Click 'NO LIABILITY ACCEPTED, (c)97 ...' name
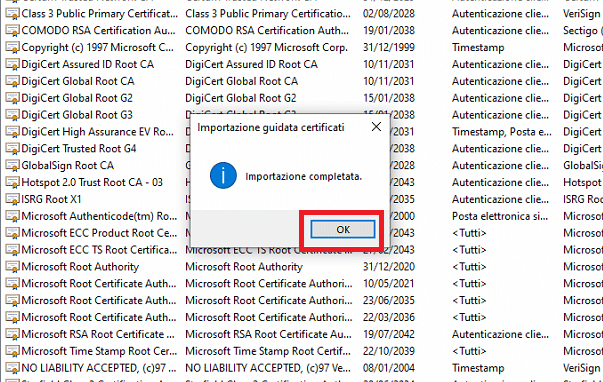Viewport: 603px width, 382px height. pos(99,368)
